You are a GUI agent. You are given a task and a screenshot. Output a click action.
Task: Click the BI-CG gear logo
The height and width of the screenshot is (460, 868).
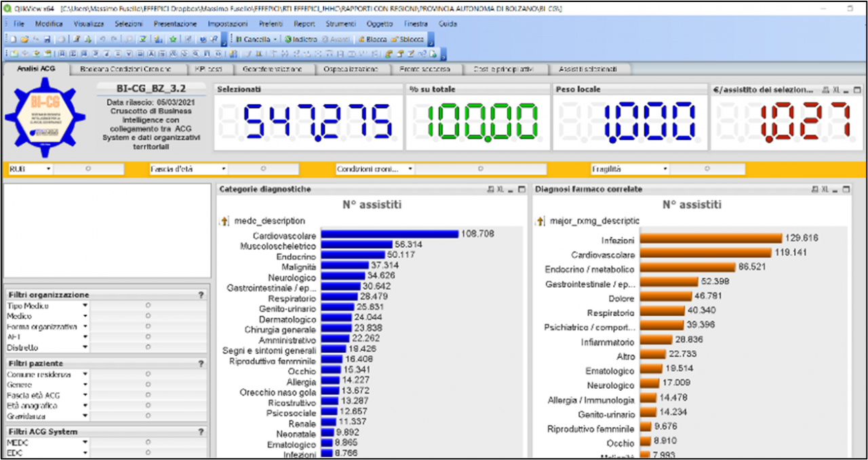(x=45, y=116)
